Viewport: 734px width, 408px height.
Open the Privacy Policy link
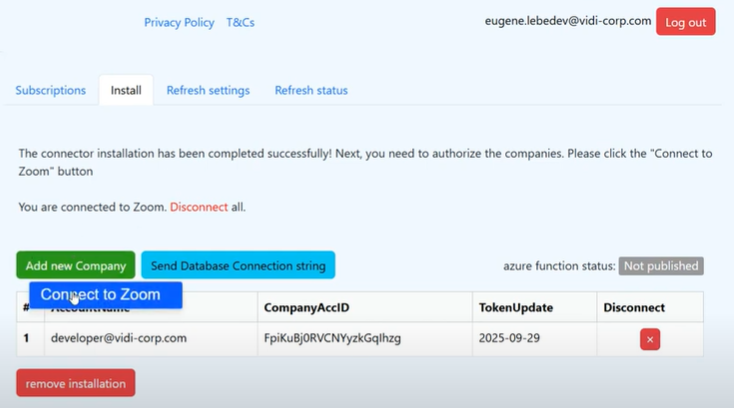[x=179, y=22]
